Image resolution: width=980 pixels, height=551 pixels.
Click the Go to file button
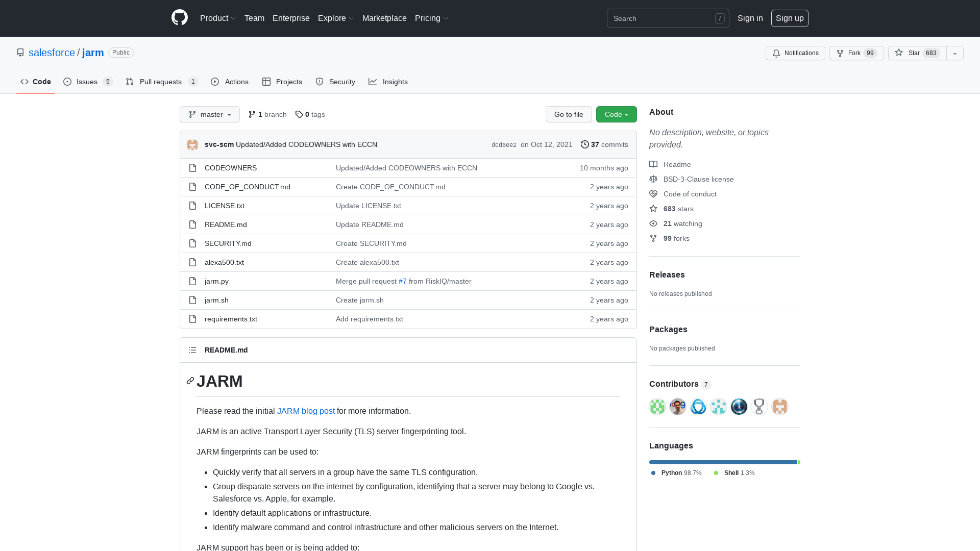click(x=569, y=114)
